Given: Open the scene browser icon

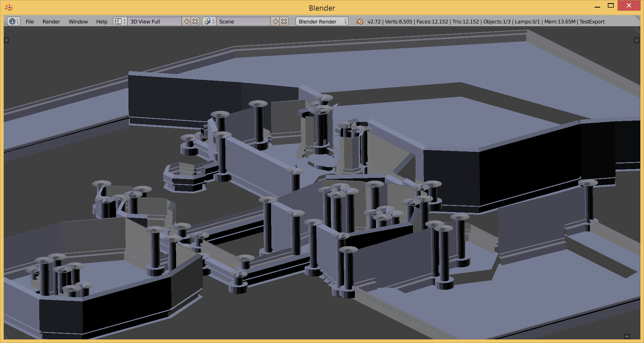Looking at the screenshot, I should coord(209,21).
